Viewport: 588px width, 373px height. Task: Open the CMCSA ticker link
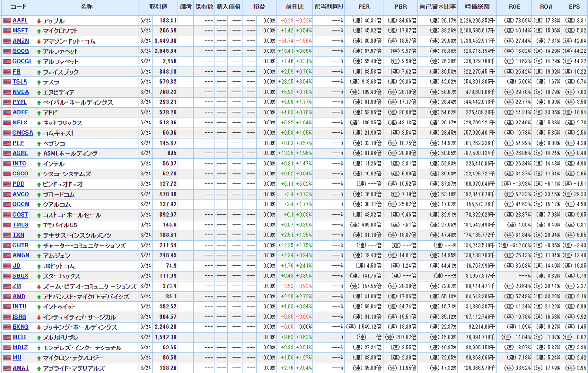point(23,133)
